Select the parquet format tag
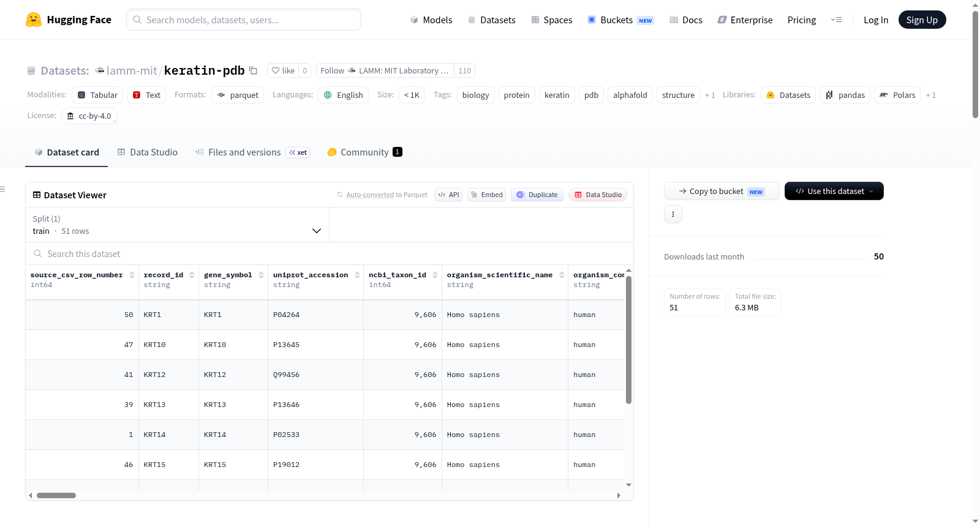980x527 pixels. tap(238, 95)
